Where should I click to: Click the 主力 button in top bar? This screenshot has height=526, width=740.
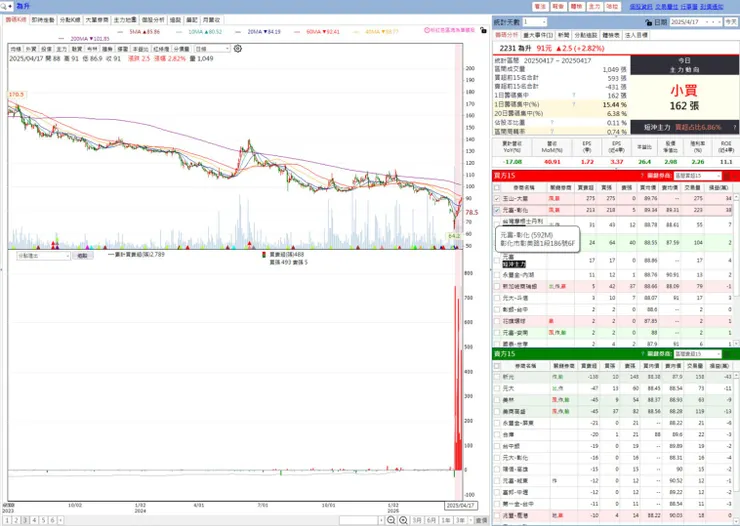click(595, 7)
